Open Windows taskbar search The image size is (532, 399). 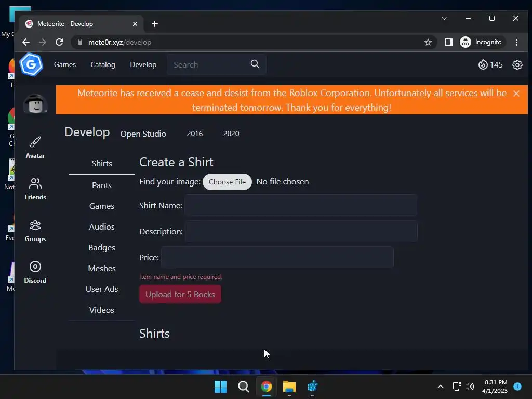click(x=243, y=387)
